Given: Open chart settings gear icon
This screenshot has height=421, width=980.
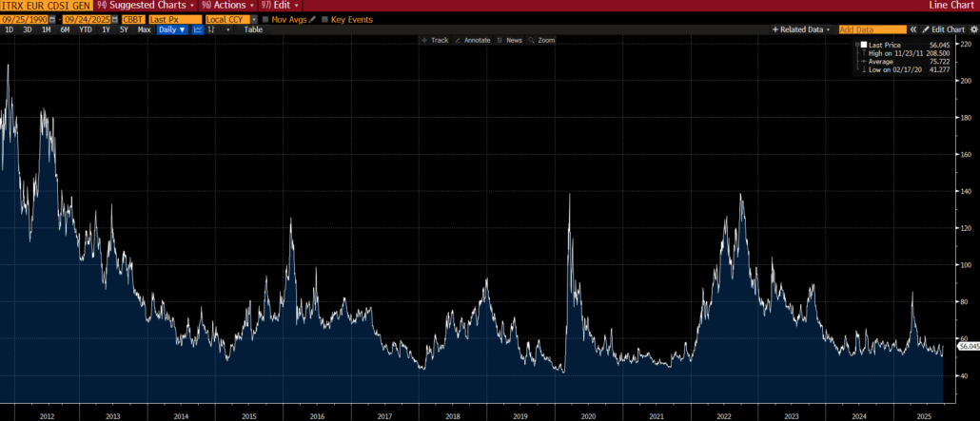Looking at the screenshot, I should click(973, 29).
